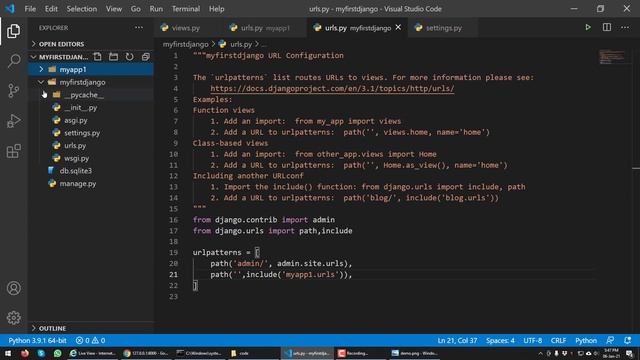Switch to the views.py tab
The height and width of the screenshot is (360, 640).
tap(186, 28)
